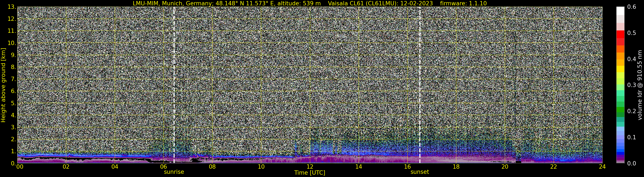Image resolution: width=644 pixels, height=177 pixels.
Task: Click the yellow color segment of the colorbar
Action: [x=620, y=69]
